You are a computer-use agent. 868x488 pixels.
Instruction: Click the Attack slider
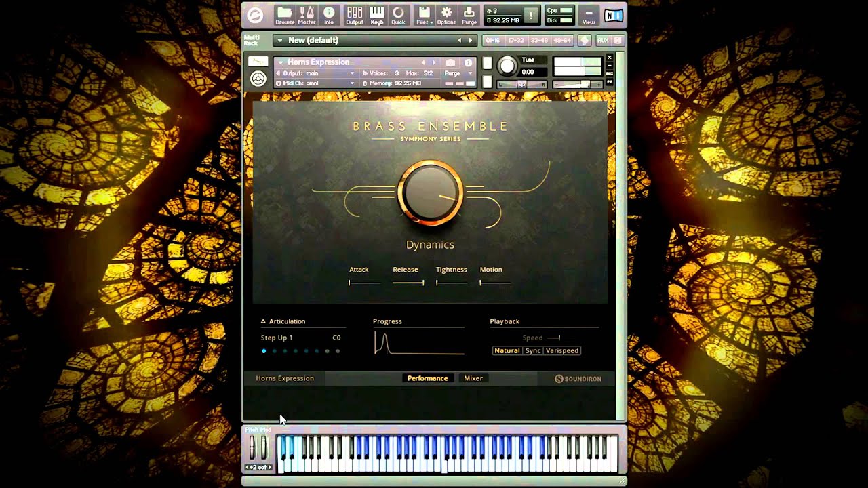click(x=363, y=283)
